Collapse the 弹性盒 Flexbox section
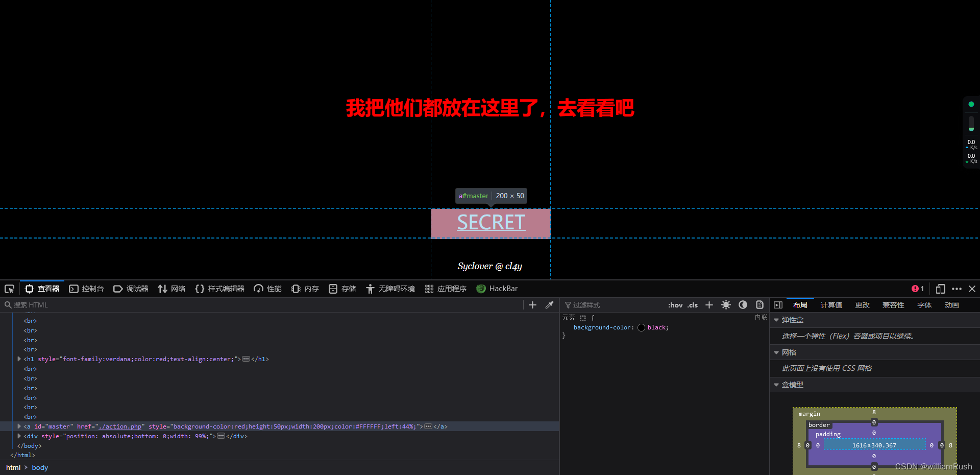This screenshot has width=980, height=475. [776, 320]
